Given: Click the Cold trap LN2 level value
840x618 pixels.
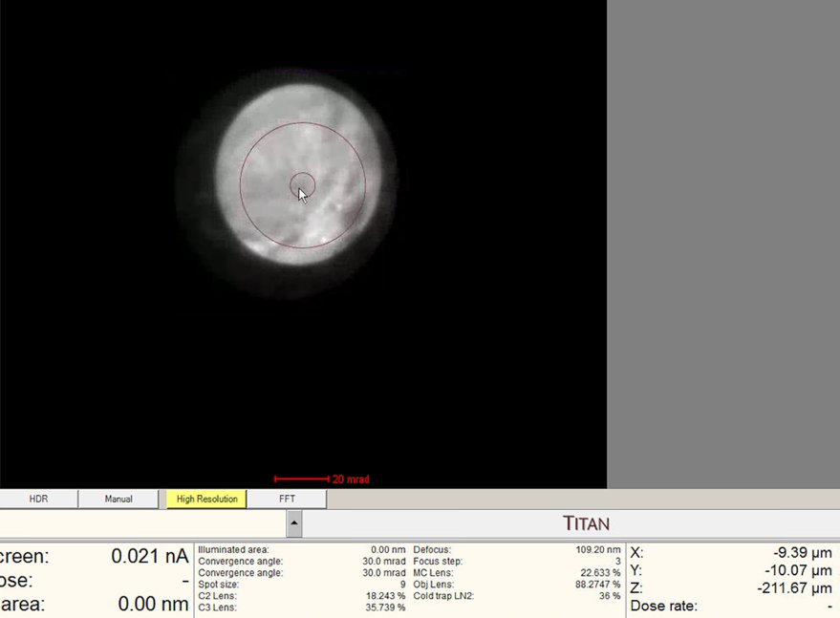Looking at the screenshot, I should [610, 596].
